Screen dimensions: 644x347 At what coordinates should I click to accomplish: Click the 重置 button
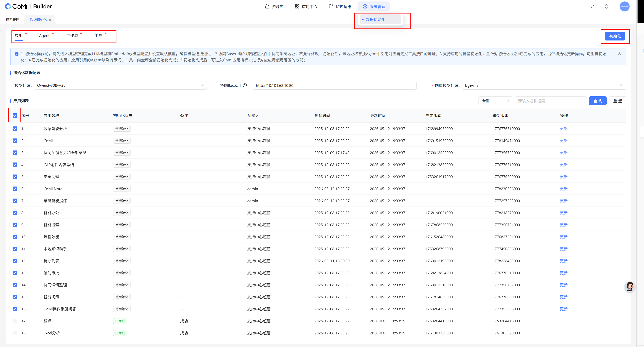click(617, 101)
